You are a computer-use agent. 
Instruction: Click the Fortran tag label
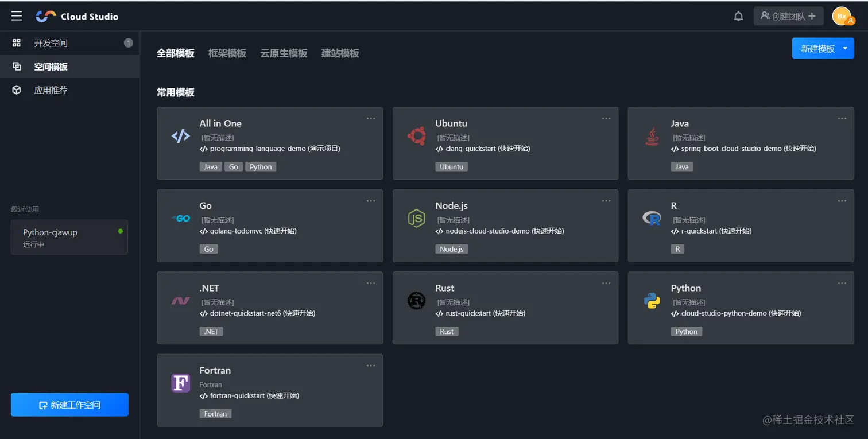(215, 414)
